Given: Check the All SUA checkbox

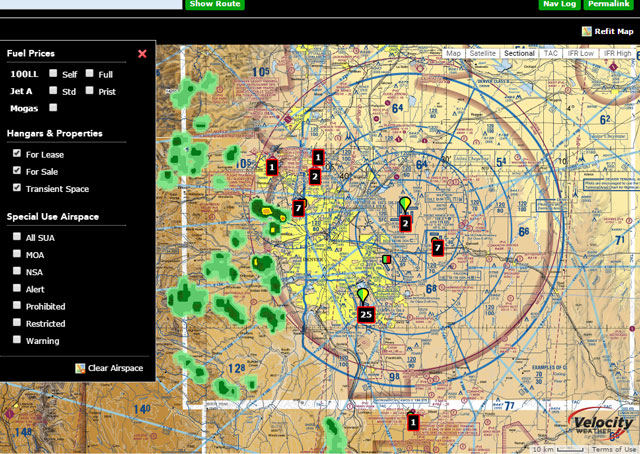Looking at the screenshot, I should click(17, 236).
